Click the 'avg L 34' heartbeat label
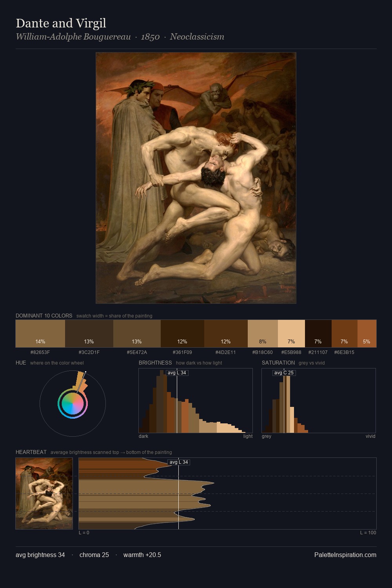Screen dimensions: 392x588 click(x=179, y=462)
